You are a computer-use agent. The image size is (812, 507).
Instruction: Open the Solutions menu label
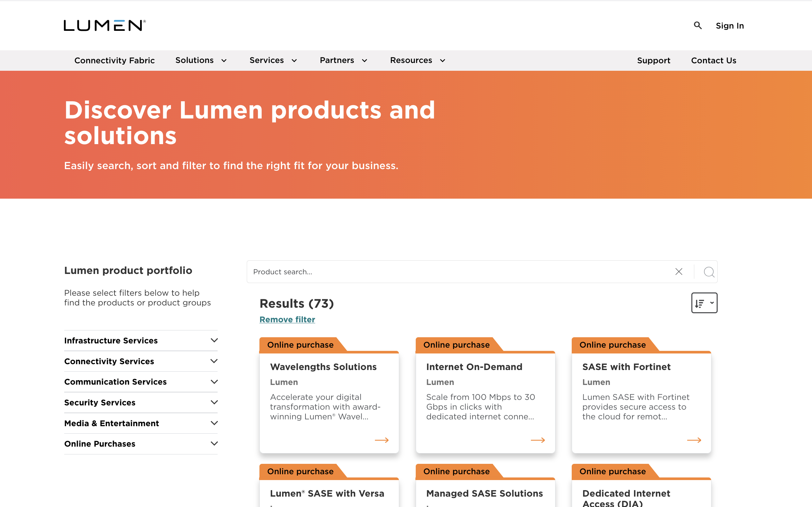[x=195, y=60]
